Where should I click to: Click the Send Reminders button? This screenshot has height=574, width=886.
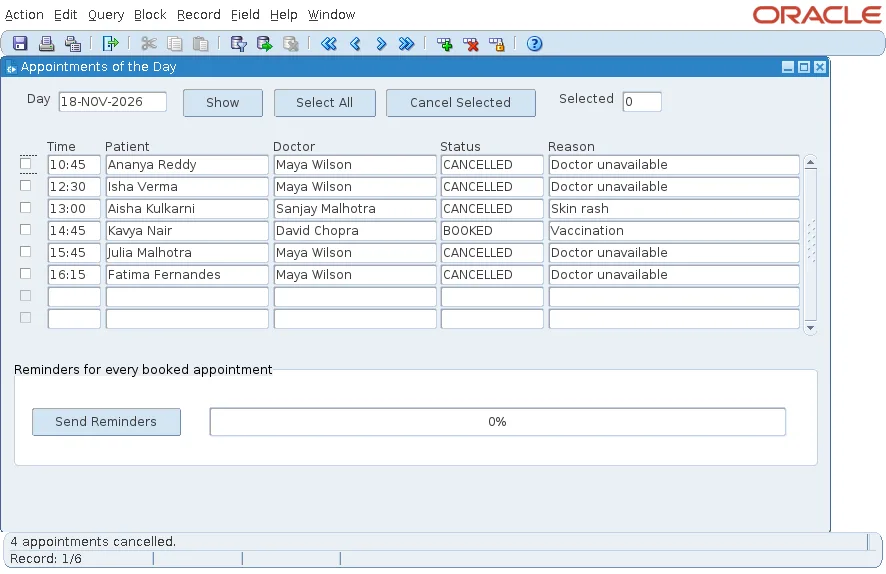coord(106,422)
